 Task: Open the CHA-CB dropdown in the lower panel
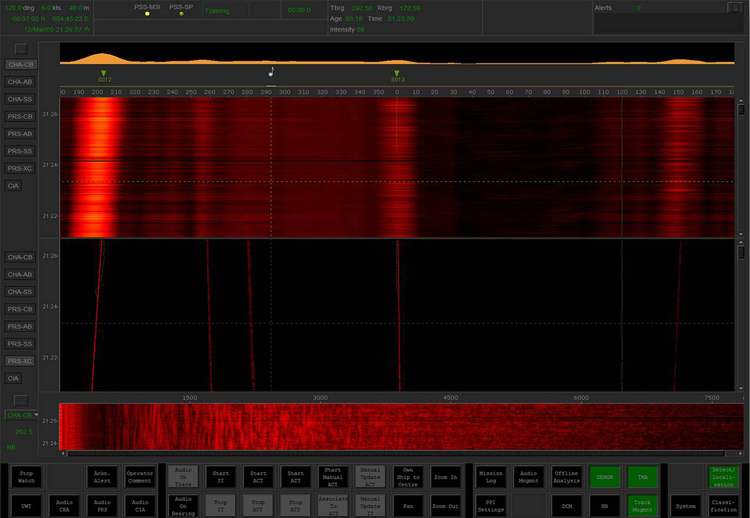[20, 414]
